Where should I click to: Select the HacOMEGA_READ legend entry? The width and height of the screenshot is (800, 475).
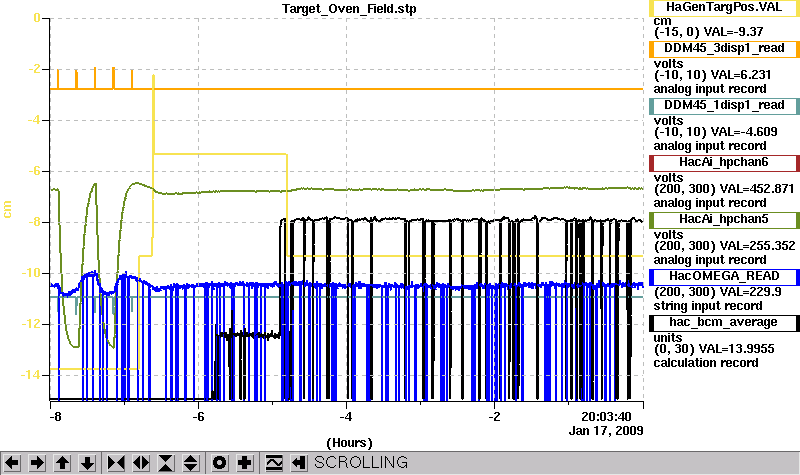[x=724, y=277]
